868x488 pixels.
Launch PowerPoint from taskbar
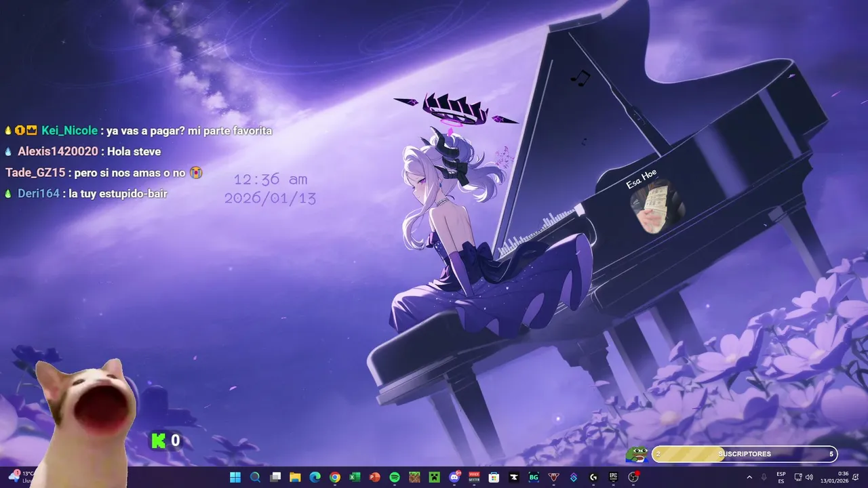point(374,477)
